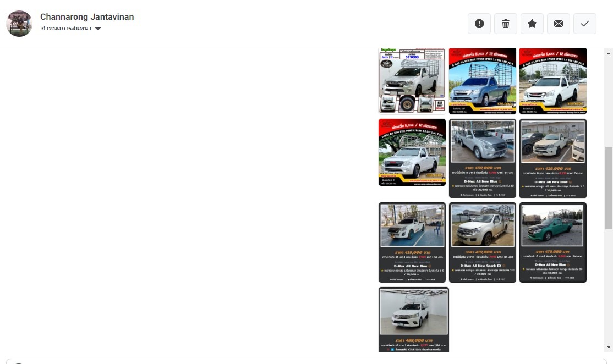Open truck listing image priced 429,000 baht
Viewport: 613px width, 364px height.
(x=553, y=158)
